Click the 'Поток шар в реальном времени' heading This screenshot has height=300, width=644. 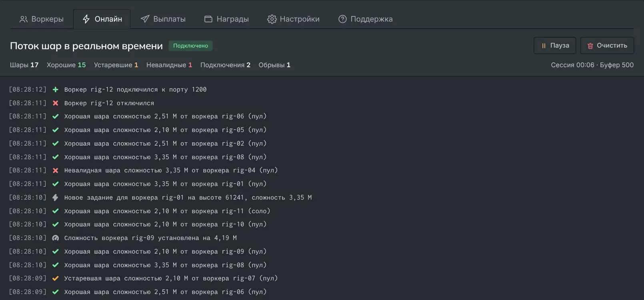pos(86,46)
